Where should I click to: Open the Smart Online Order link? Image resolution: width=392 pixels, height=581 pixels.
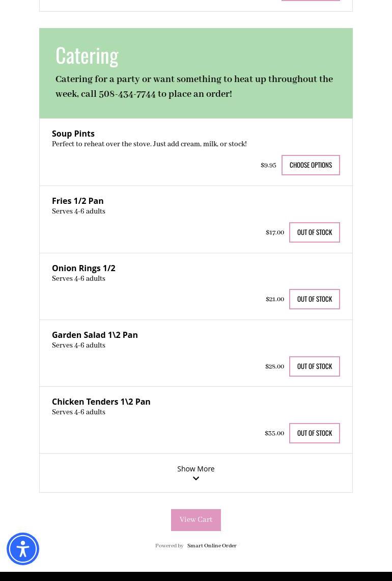[212, 545]
